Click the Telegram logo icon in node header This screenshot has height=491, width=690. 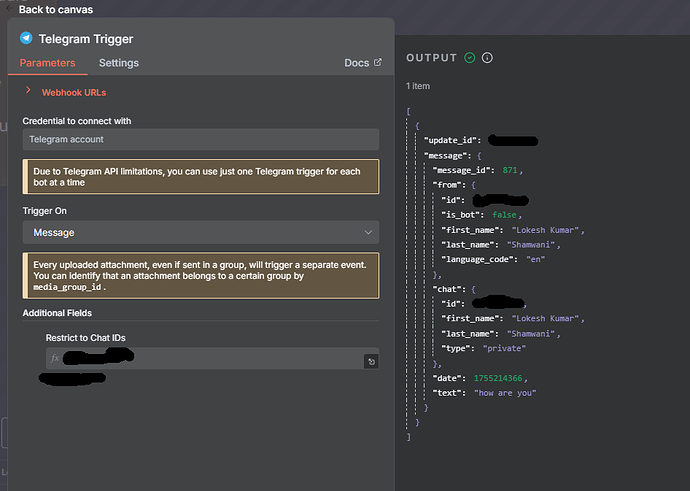[x=26, y=38]
